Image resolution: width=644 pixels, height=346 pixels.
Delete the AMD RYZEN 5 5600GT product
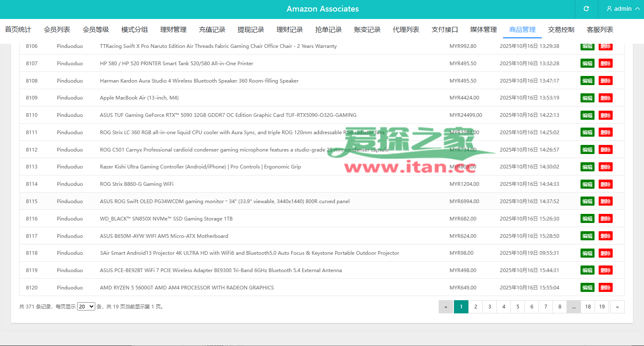tap(605, 287)
